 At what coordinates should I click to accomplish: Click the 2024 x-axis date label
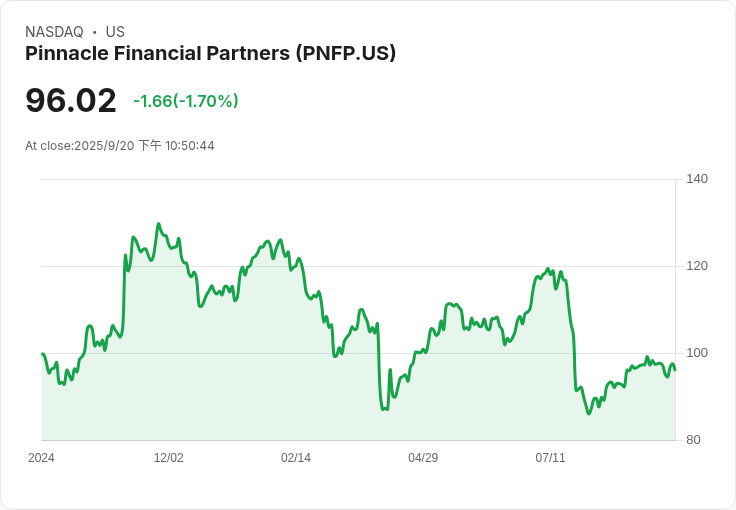coord(42,458)
